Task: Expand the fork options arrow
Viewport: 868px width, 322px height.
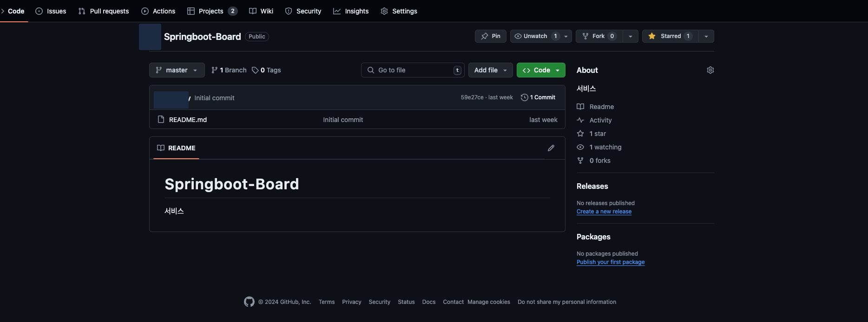Action: coord(630,36)
